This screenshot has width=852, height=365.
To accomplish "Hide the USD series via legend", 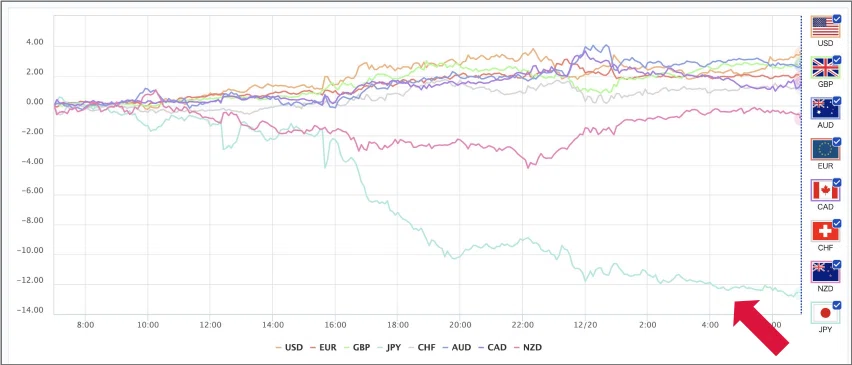I will 289,347.
